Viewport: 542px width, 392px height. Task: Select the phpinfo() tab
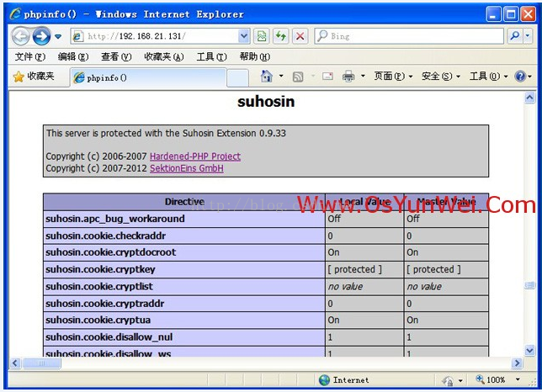149,77
